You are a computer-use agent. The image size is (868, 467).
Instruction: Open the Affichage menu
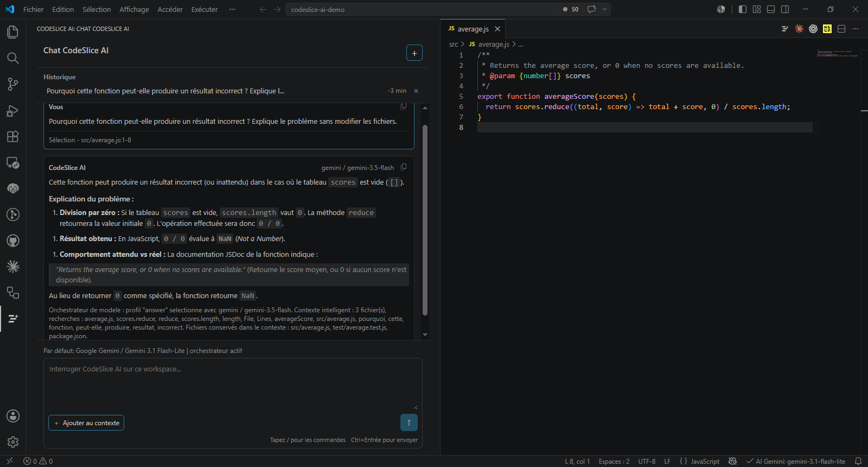click(x=134, y=9)
